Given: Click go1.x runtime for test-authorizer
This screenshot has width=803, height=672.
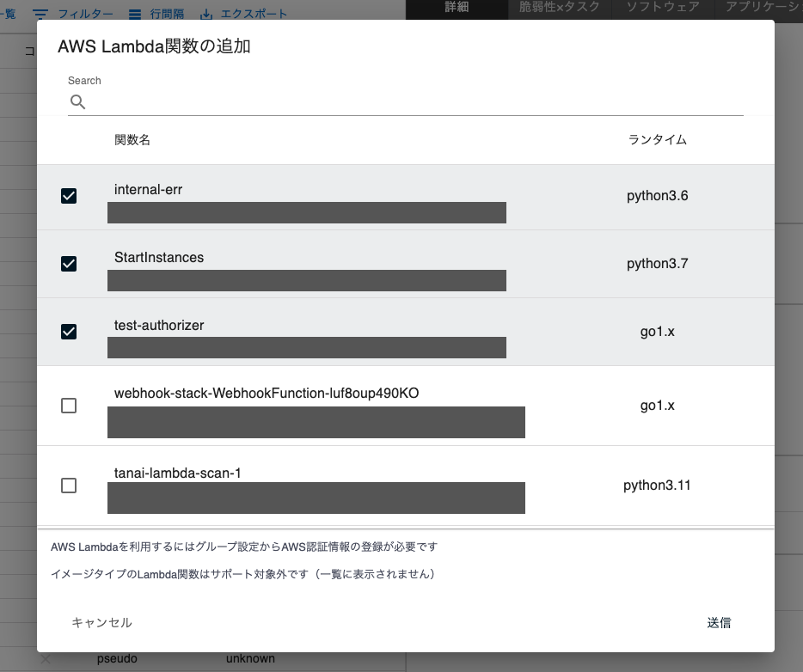Looking at the screenshot, I should [658, 332].
